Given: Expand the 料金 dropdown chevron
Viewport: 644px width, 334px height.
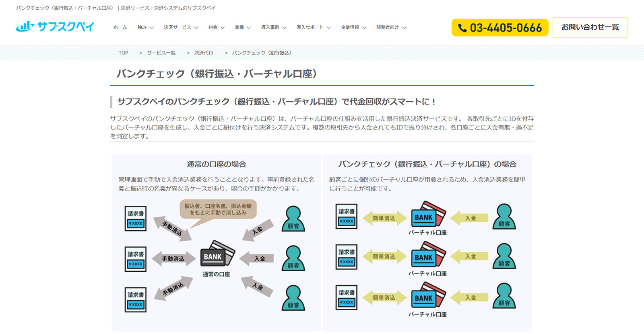Looking at the screenshot, I should point(222,28).
